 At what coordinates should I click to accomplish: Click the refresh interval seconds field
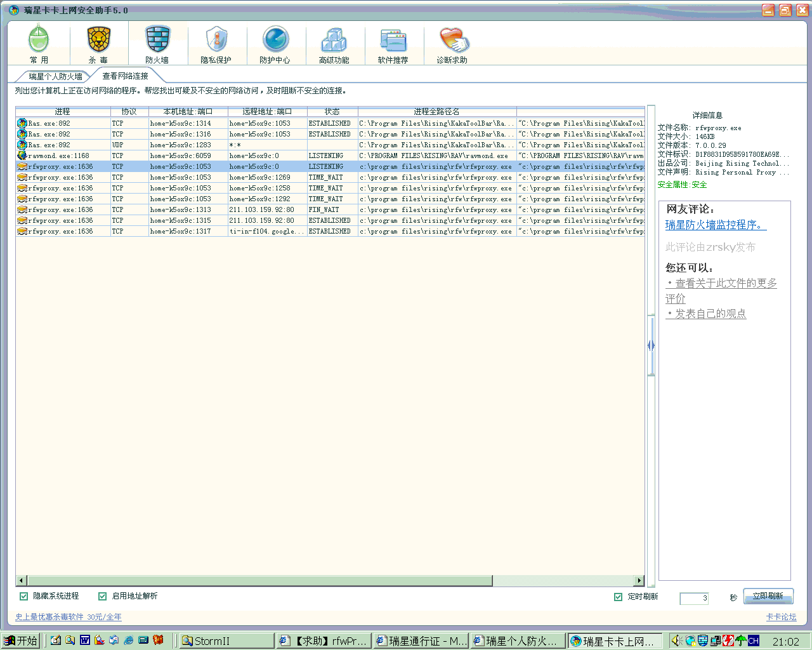693,598
